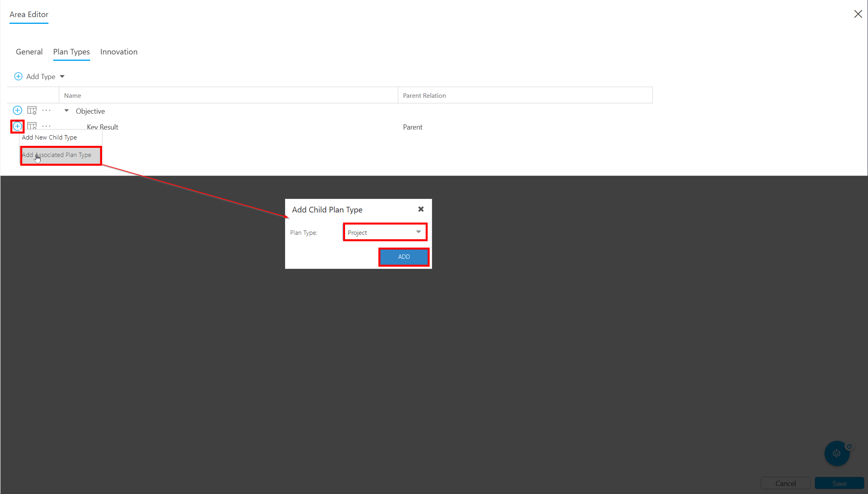This screenshot has height=494, width=868.
Task: Close the Area Editor panel
Action: click(858, 14)
